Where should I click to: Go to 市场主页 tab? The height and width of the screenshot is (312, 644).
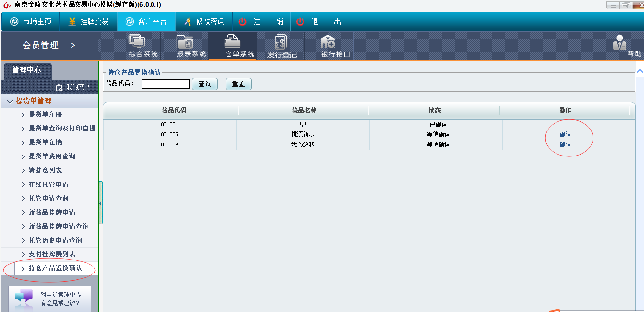31,22
